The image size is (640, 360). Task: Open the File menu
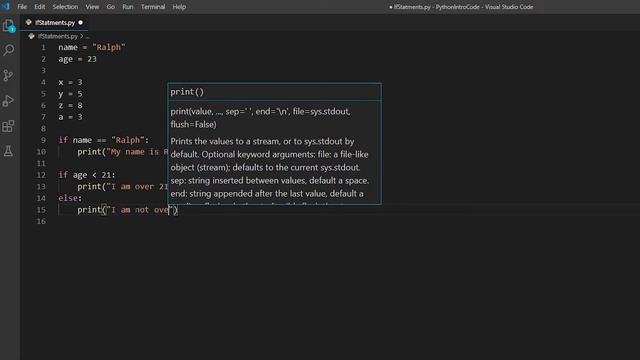[22, 7]
